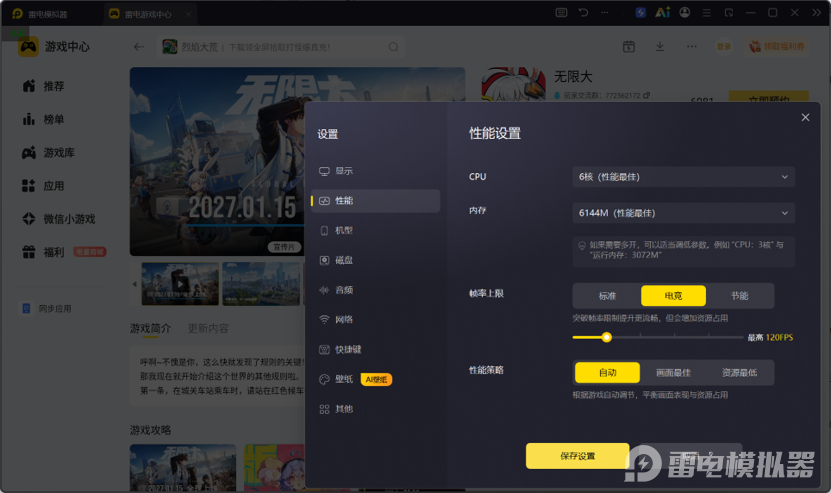The width and height of the screenshot is (831, 493).
Task: Switch to the 雷电模拟器 tab
Action: (x=40, y=14)
